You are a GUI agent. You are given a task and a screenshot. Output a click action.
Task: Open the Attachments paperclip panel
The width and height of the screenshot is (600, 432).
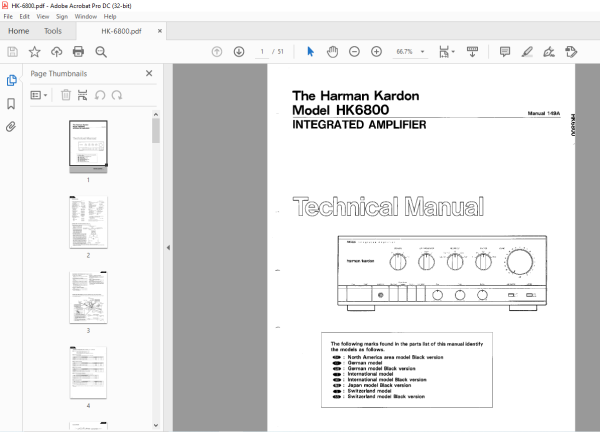point(11,127)
